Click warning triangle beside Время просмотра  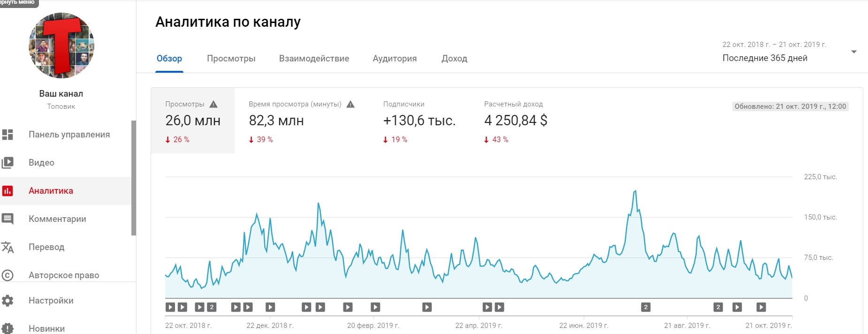[x=350, y=104]
